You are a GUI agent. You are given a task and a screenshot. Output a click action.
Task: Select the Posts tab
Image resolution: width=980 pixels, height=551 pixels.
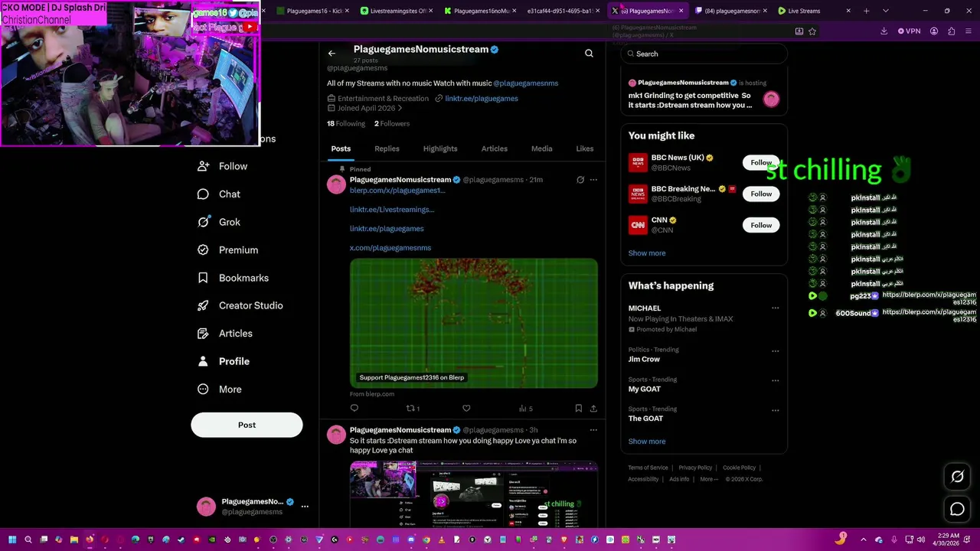point(341,148)
